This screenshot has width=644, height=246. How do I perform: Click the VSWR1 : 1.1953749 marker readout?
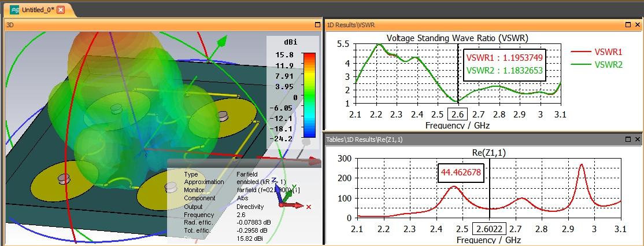[505, 57]
